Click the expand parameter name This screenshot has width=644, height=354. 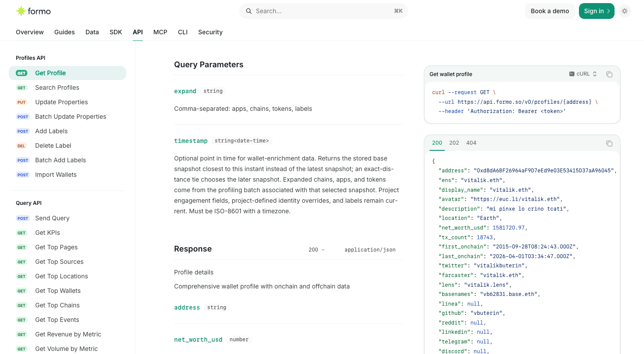(185, 91)
